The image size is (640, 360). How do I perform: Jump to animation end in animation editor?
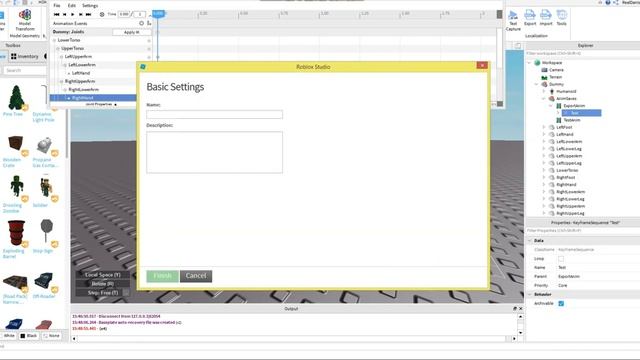coord(89,14)
